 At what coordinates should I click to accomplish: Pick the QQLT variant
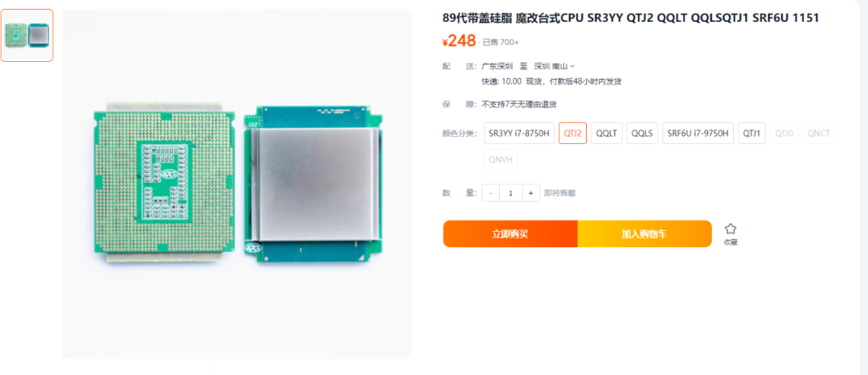coord(607,133)
